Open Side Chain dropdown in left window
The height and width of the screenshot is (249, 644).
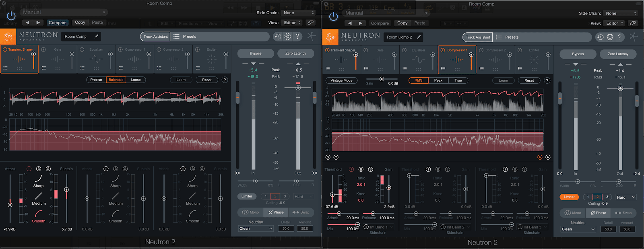(x=298, y=13)
